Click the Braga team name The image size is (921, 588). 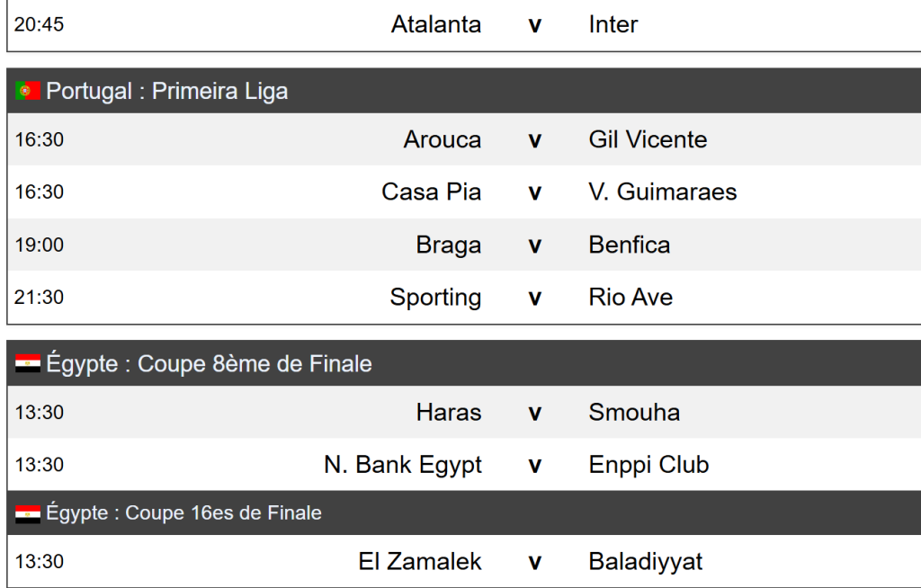(x=449, y=245)
